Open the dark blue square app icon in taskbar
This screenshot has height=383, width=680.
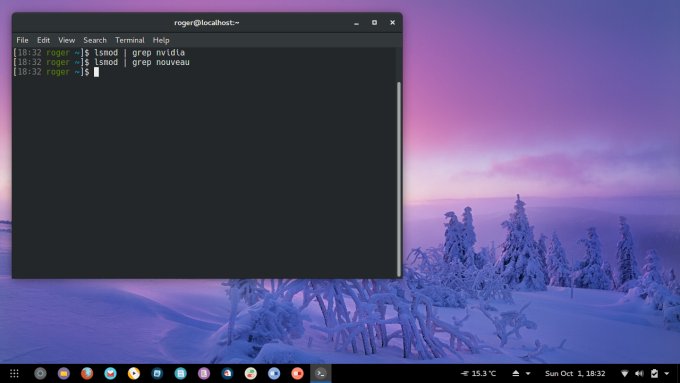pyautogui.click(x=157, y=373)
